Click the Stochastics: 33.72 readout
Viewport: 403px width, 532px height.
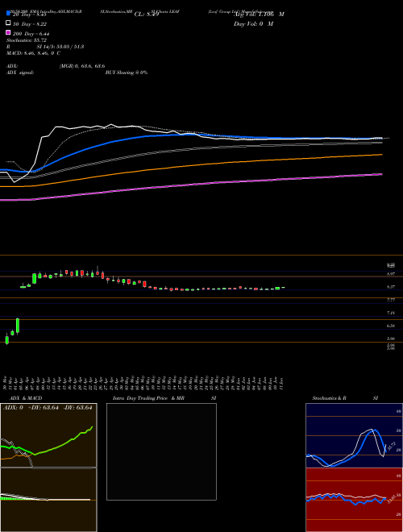click(27, 40)
